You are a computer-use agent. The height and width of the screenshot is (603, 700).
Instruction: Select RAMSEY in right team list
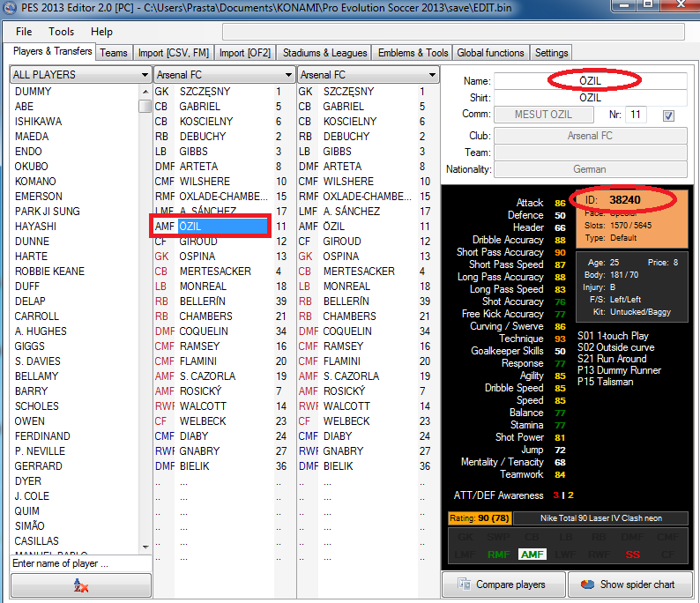pos(343,346)
